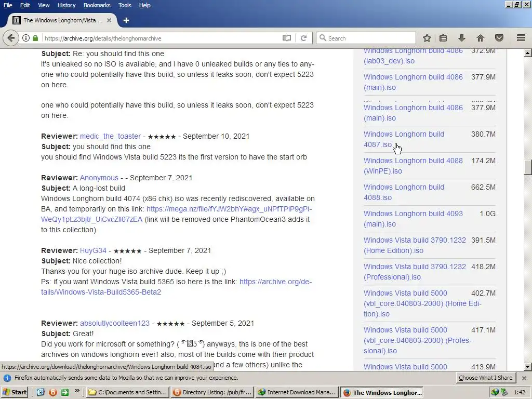Open the hamburger application menu
532x399 pixels.
point(521,38)
